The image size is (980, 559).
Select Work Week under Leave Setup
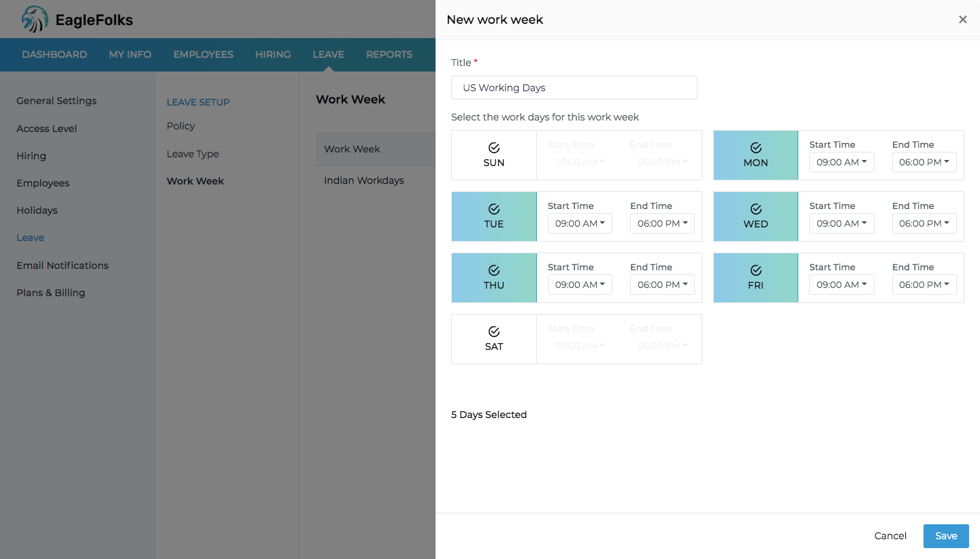[195, 181]
